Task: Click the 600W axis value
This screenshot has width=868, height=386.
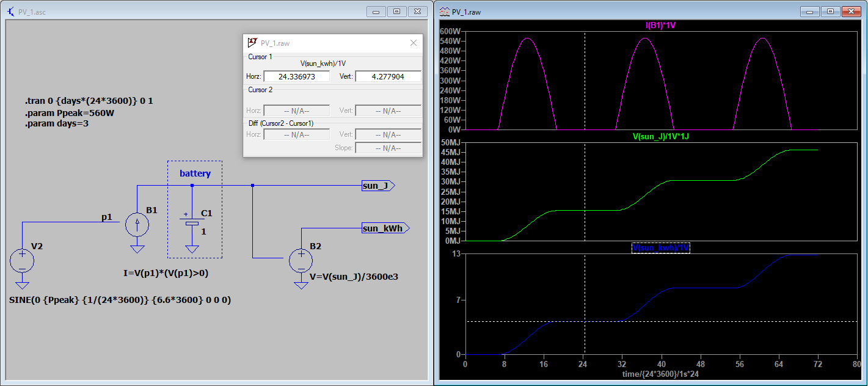Action: (x=450, y=32)
